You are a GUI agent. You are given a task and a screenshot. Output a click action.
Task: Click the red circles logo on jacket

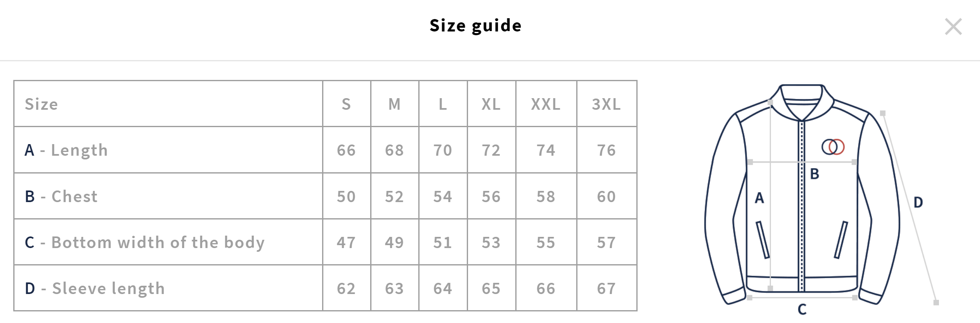click(x=833, y=147)
